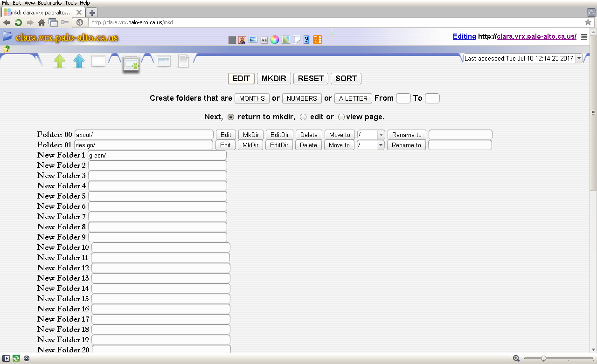The image size is (597, 364).
Task: Delete the about/ folder
Action: 309,135
